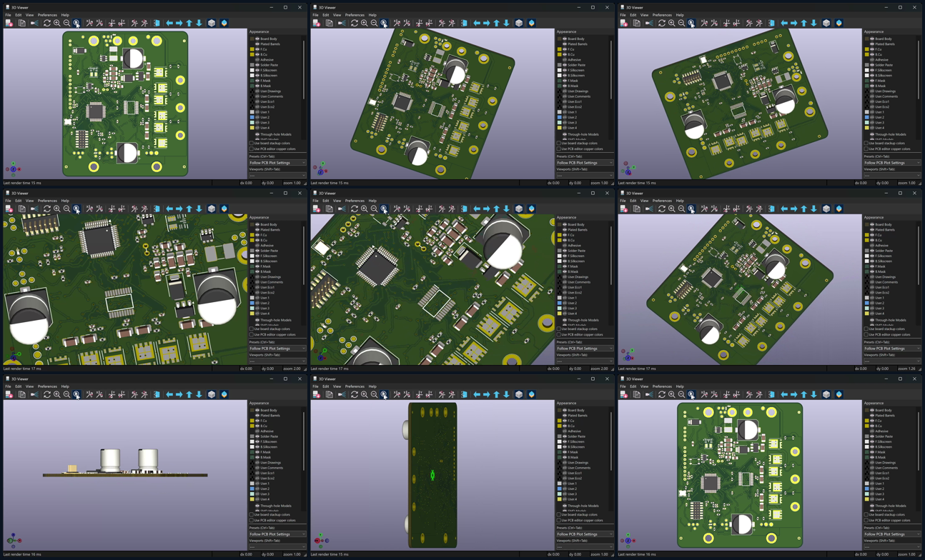Pan up arrow in middle-left 3D Viewer

(x=189, y=209)
